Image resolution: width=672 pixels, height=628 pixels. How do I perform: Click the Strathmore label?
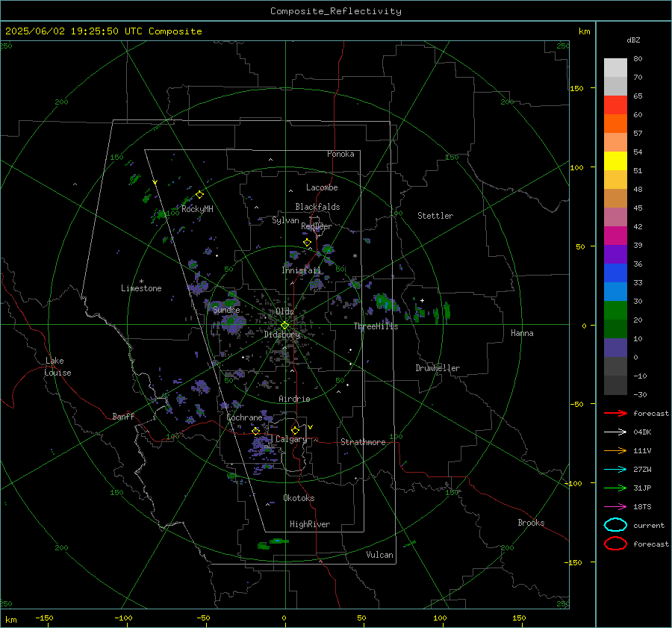363,442
